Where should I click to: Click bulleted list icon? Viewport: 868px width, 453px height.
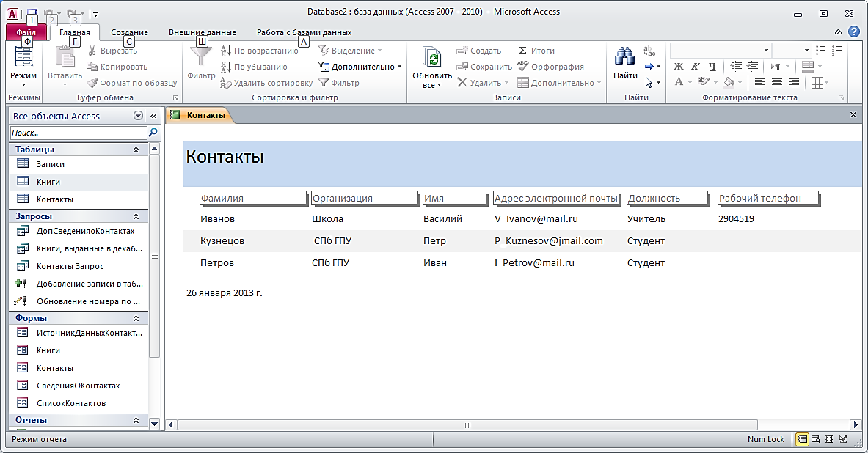click(821, 51)
